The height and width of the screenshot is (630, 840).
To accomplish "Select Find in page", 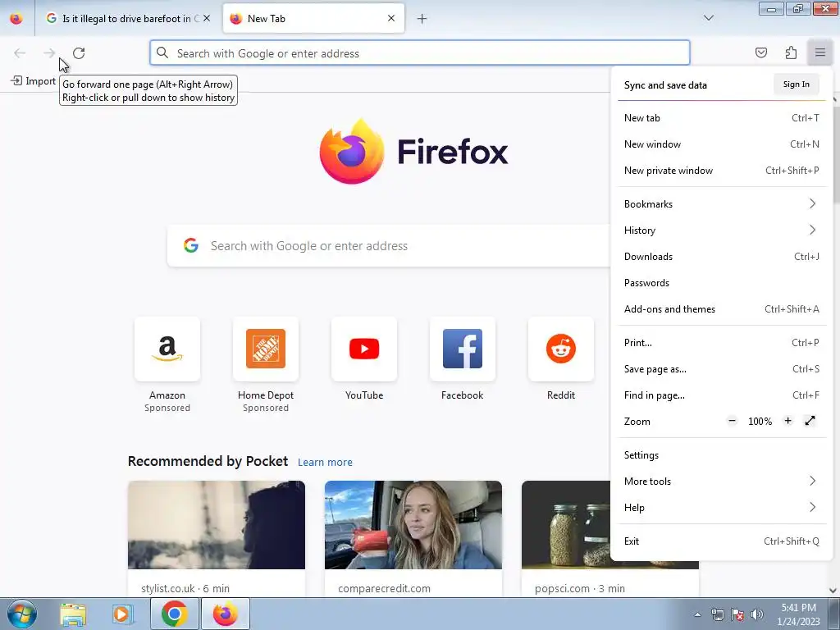I will pyautogui.click(x=722, y=395).
